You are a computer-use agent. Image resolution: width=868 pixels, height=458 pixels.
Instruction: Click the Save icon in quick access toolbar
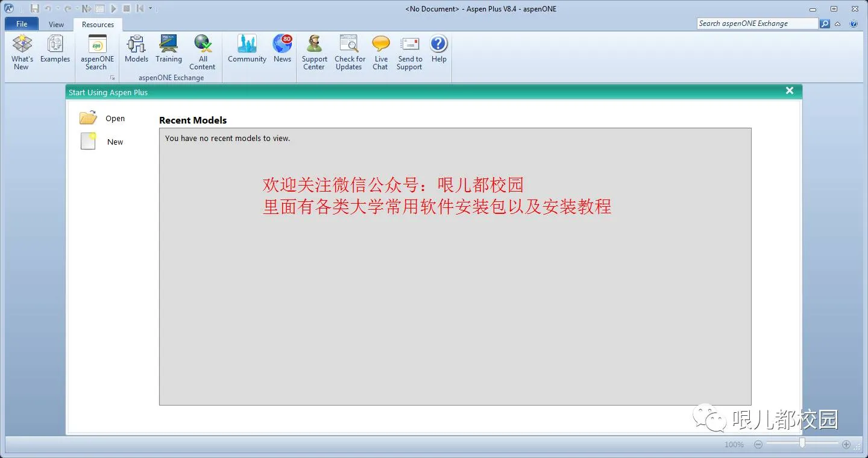(x=34, y=8)
